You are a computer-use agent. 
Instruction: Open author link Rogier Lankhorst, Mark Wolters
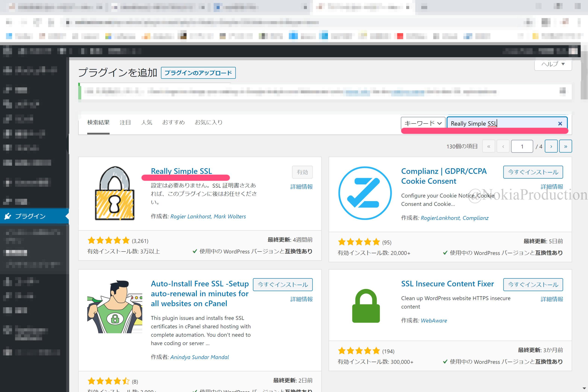pyautogui.click(x=208, y=217)
